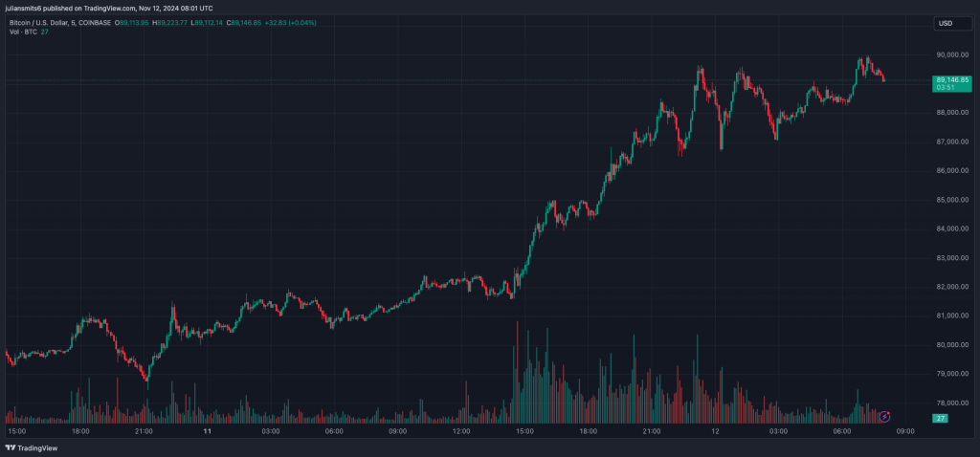Click the 78,000.00 price axis label
This screenshot has width=980, height=457.
tap(952, 403)
